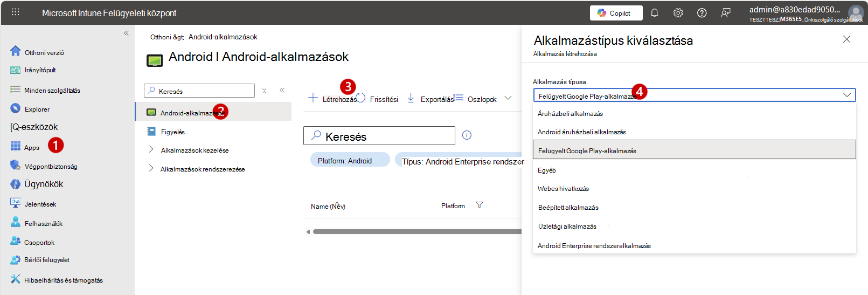Open the admin account avatar menu

pos(856,13)
